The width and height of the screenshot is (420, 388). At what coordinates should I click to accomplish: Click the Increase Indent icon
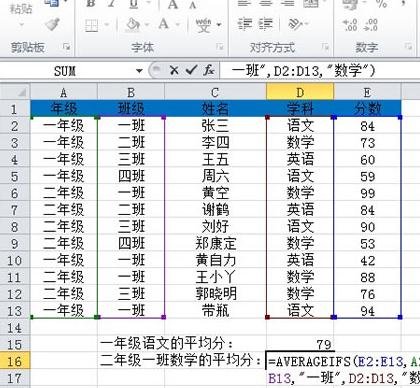266,24
